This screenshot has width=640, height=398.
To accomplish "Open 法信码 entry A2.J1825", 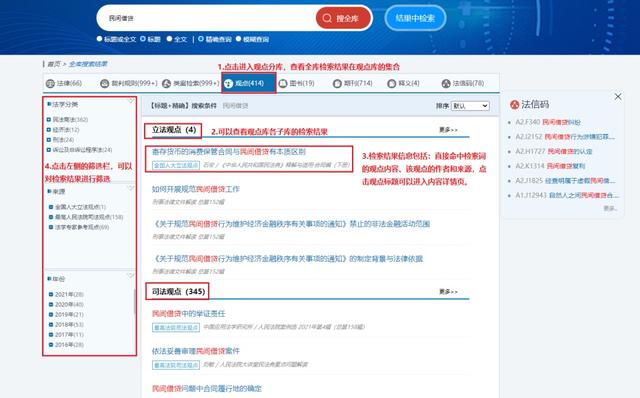I will 565,181.
